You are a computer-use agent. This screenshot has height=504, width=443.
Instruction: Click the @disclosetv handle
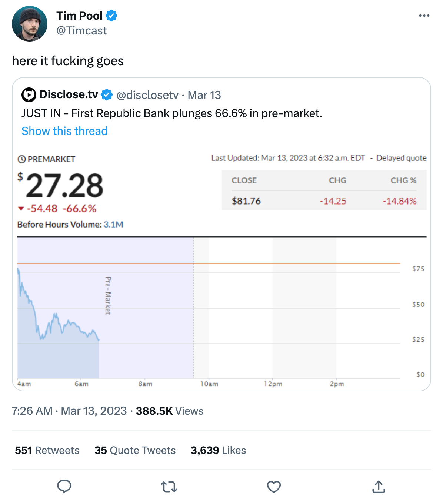tap(147, 95)
